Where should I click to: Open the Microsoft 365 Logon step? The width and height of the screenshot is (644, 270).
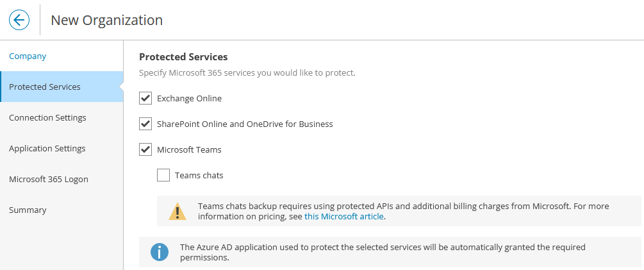pyautogui.click(x=62, y=179)
